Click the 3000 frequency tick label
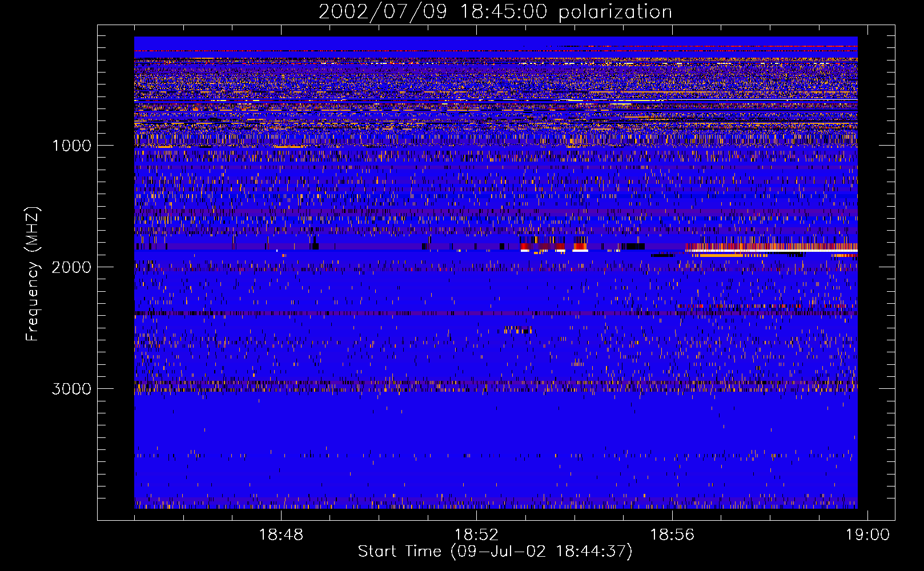 (x=71, y=389)
